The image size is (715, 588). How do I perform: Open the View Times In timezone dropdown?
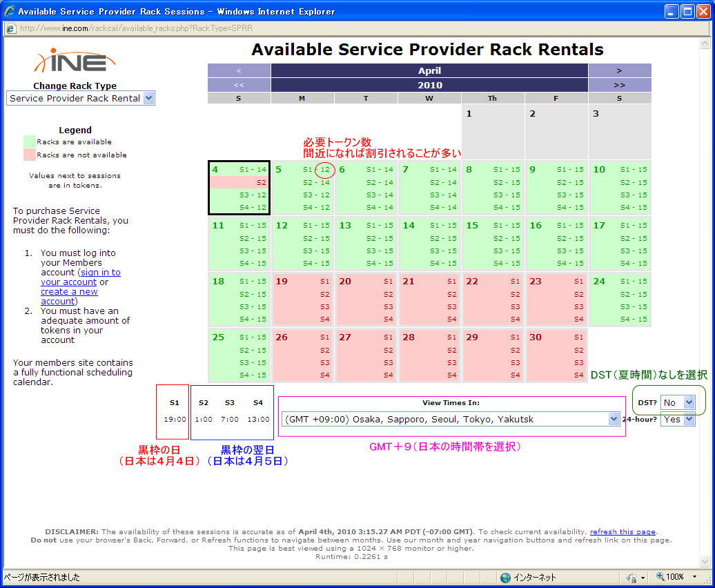click(451, 420)
